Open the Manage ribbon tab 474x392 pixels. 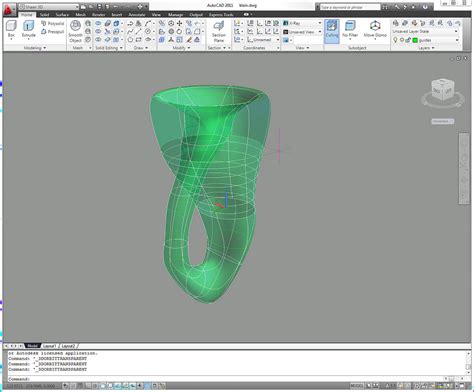click(x=175, y=15)
